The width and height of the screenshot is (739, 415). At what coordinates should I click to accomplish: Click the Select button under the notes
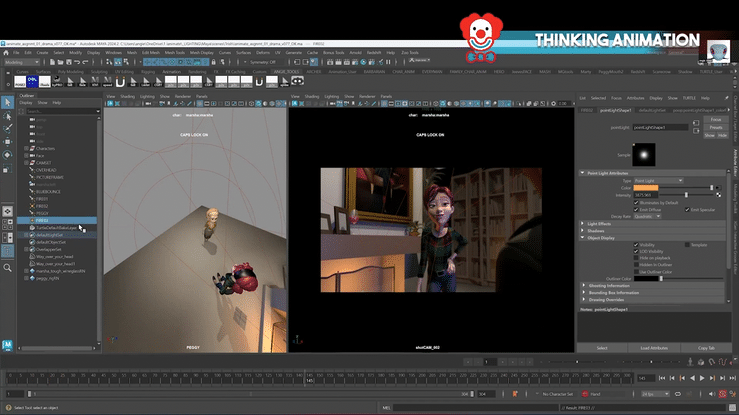pyautogui.click(x=602, y=348)
